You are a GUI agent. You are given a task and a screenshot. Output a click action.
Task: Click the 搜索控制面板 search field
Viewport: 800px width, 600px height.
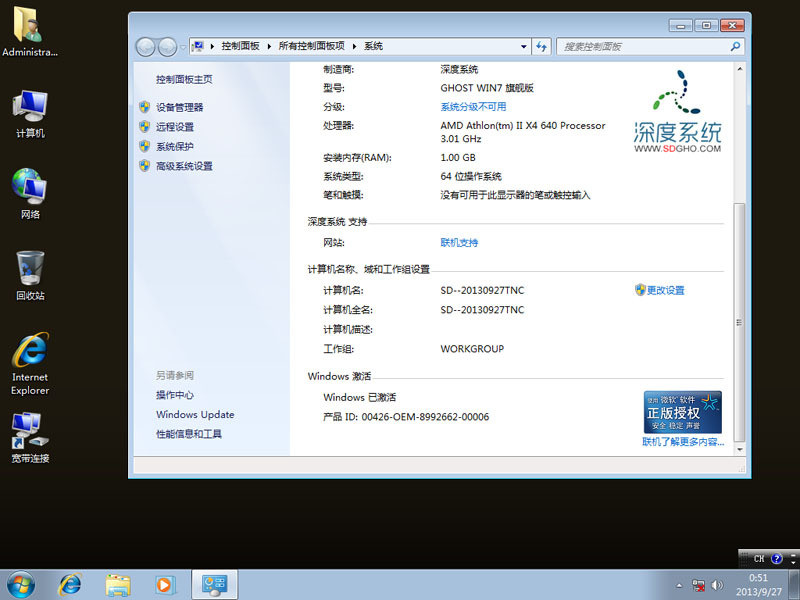click(x=643, y=46)
